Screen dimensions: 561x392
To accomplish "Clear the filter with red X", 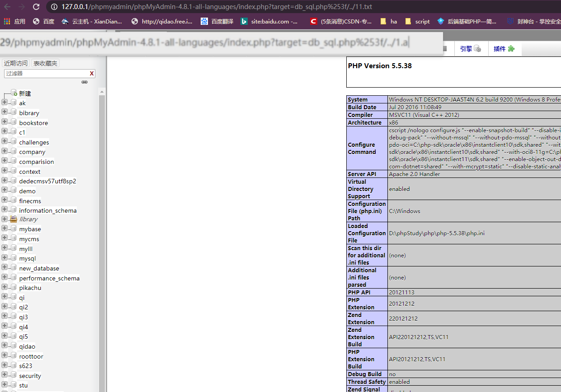I will [x=92, y=74].
